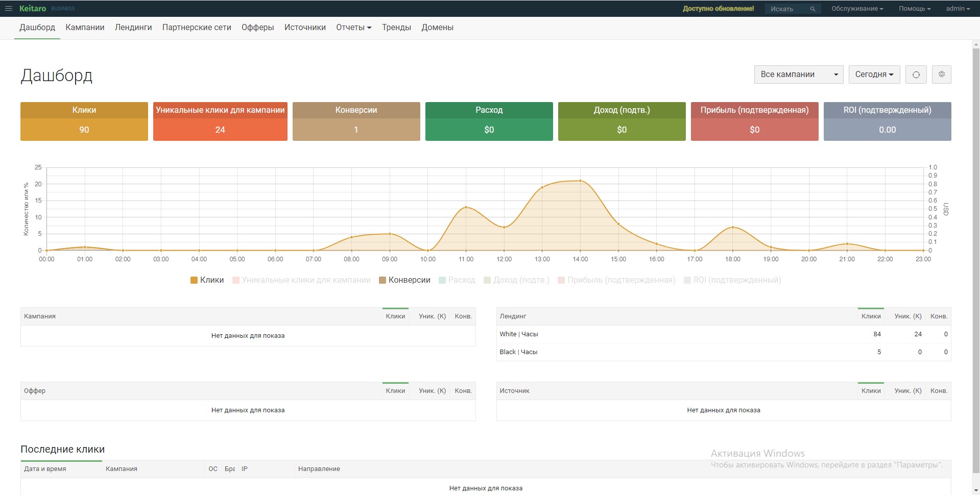Viewport: 980px width, 495px height.
Task: Click the chart data point at 11:00
Action: [x=466, y=207]
